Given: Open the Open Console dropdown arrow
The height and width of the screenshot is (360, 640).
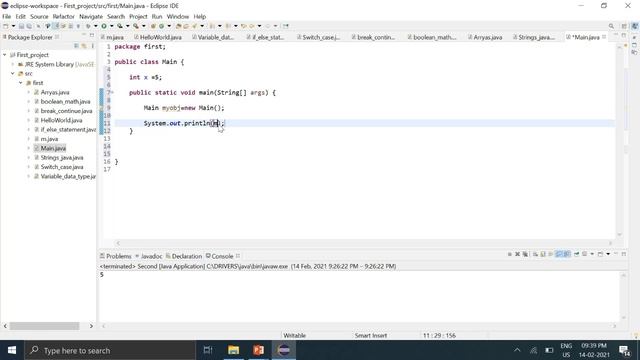Looking at the screenshot, I should coord(608,254).
